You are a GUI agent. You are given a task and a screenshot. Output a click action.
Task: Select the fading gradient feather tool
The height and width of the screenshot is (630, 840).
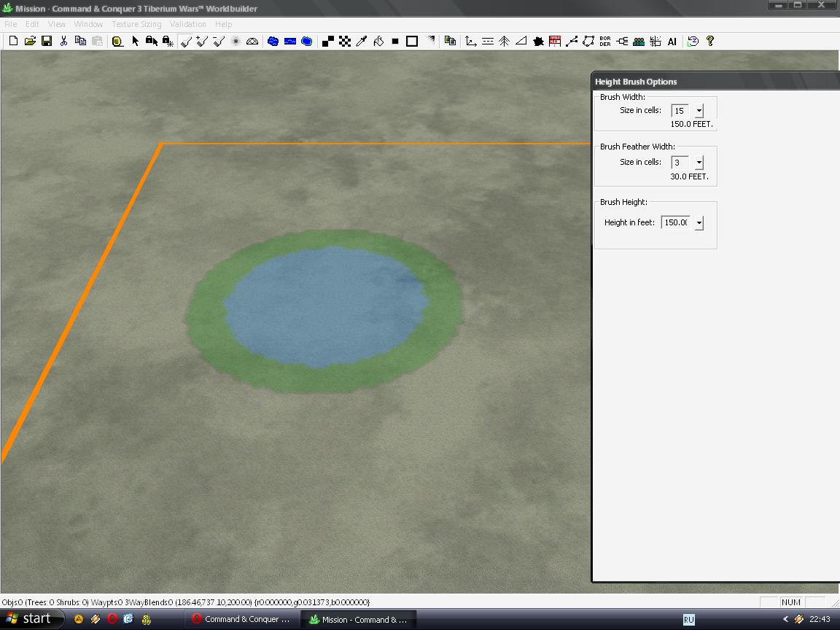click(430, 40)
